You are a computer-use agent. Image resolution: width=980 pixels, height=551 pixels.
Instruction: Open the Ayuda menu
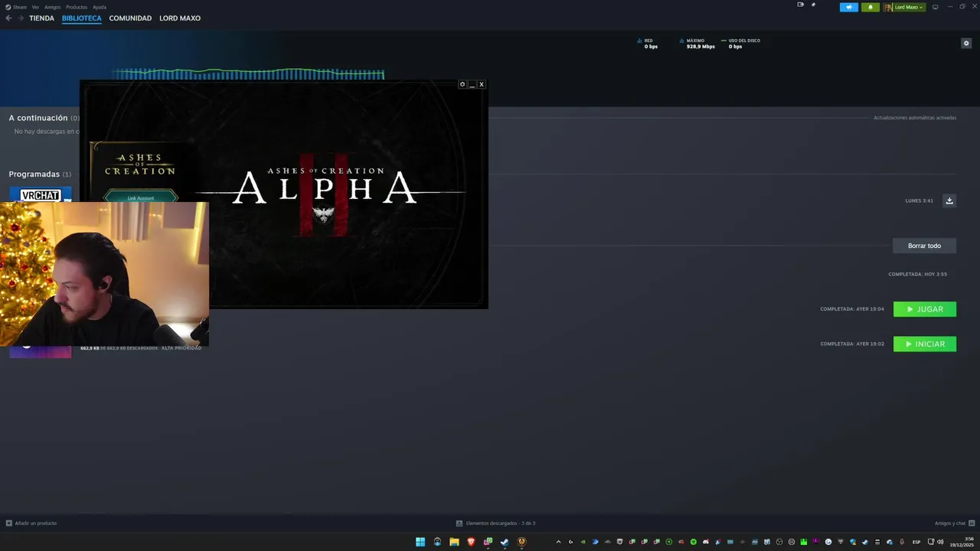[100, 7]
